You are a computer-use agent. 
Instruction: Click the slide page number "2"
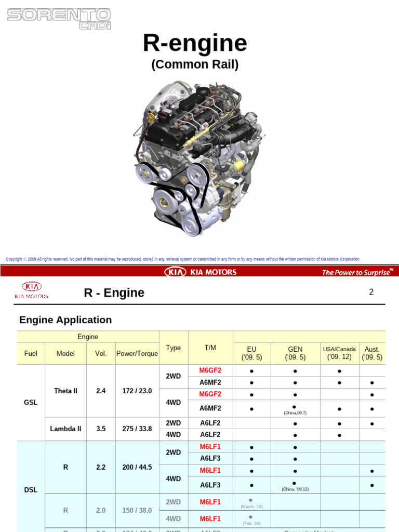[371, 292]
